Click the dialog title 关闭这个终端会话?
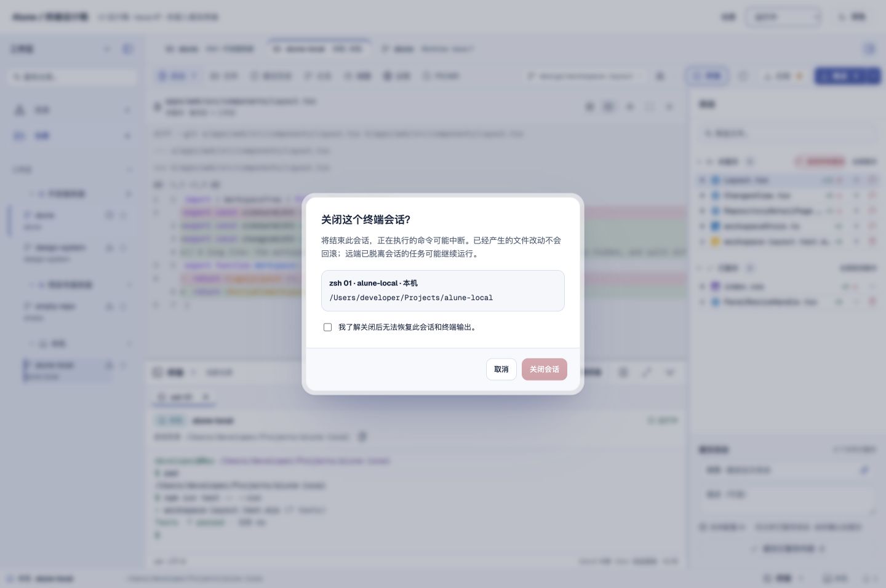 [365, 220]
